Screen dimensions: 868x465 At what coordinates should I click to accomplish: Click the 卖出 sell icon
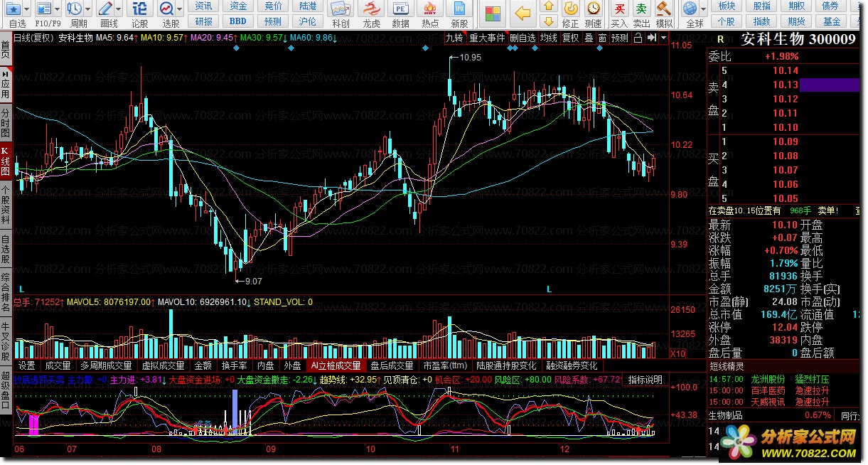tap(641, 9)
